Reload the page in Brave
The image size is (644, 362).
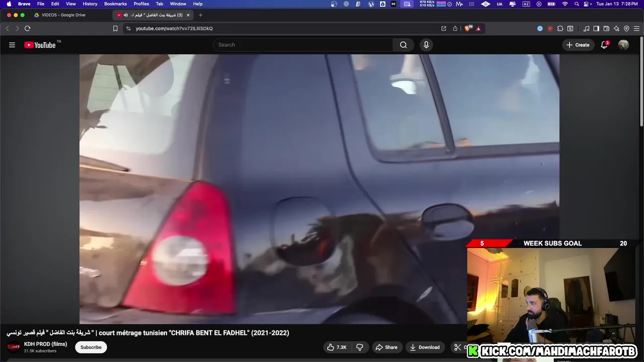[x=27, y=29]
